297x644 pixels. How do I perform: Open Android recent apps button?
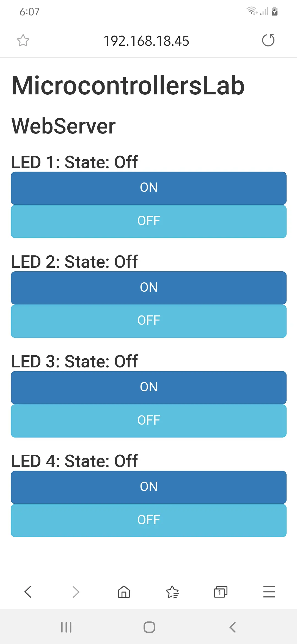[66, 627]
